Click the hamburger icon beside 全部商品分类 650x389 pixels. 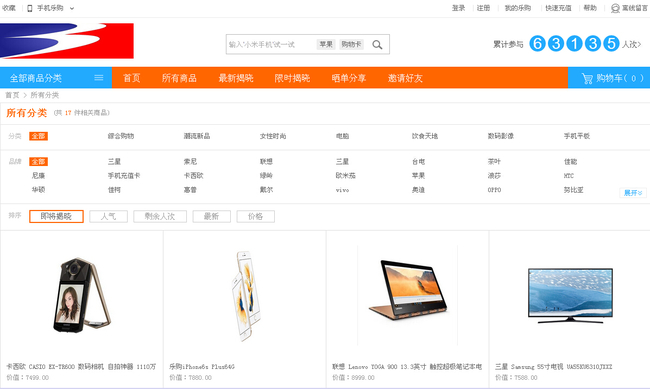click(x=99, y=78)
